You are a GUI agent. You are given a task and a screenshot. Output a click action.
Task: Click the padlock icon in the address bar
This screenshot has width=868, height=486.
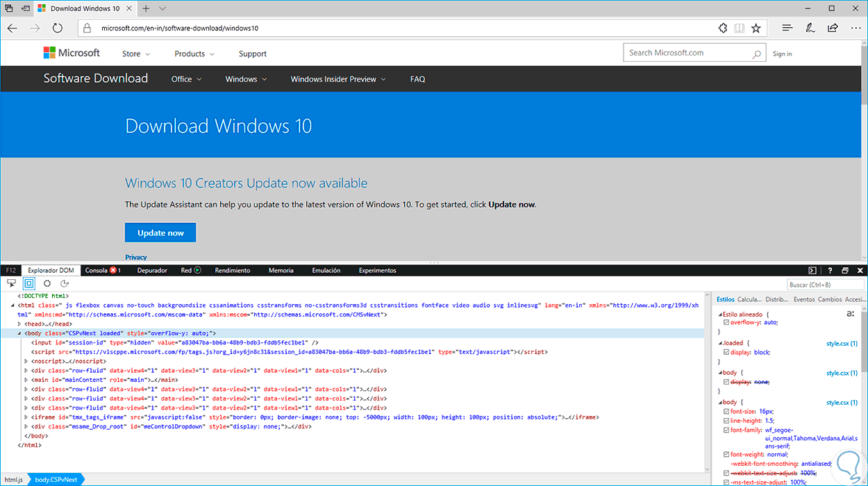tap(87, 28)
